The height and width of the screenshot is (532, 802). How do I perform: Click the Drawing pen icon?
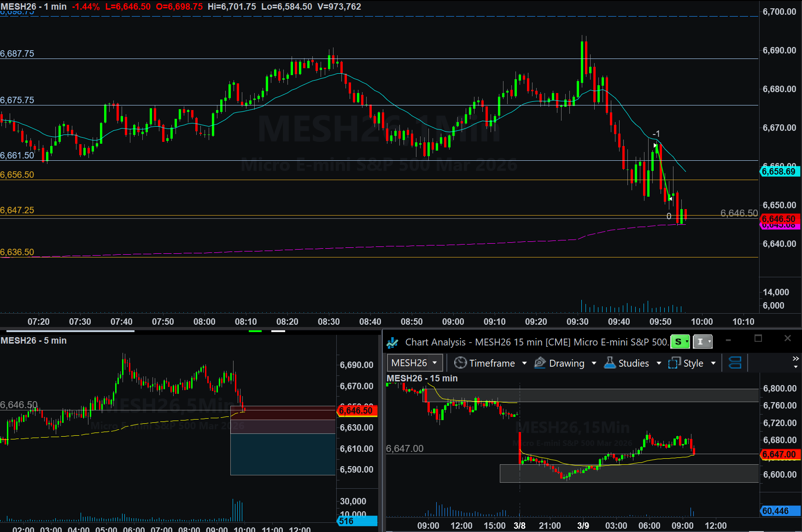[540, 363]
